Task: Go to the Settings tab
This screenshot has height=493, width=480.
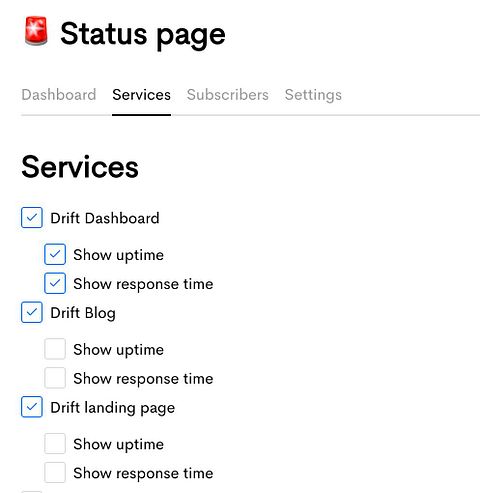Action: pyautogui.click(x=313, y=95)
